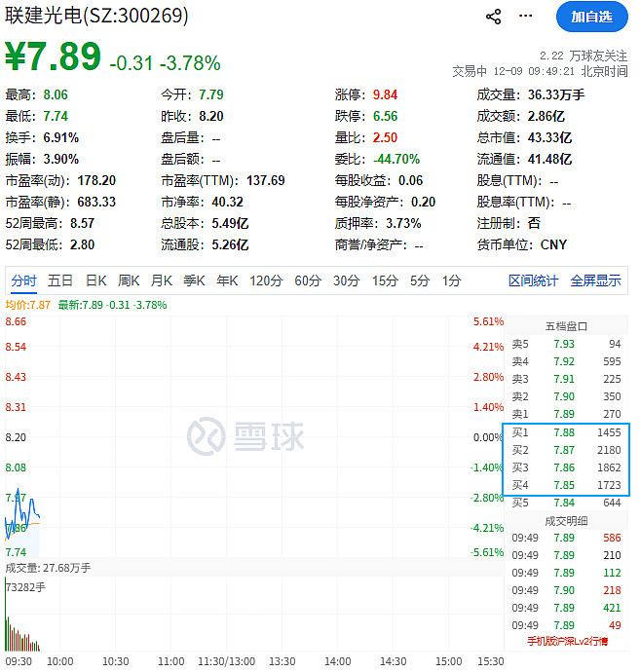The width and height of the screenshot is (640, 672).
Task: Click the 2.22 万球友关注 followers text
Action: tap(584, 56)
